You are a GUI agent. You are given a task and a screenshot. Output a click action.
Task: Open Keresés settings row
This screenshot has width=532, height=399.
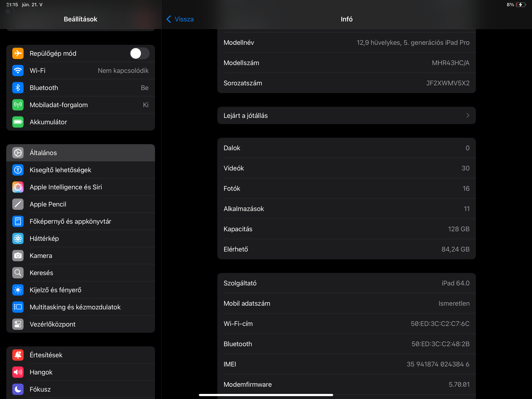tap(81, 273)
